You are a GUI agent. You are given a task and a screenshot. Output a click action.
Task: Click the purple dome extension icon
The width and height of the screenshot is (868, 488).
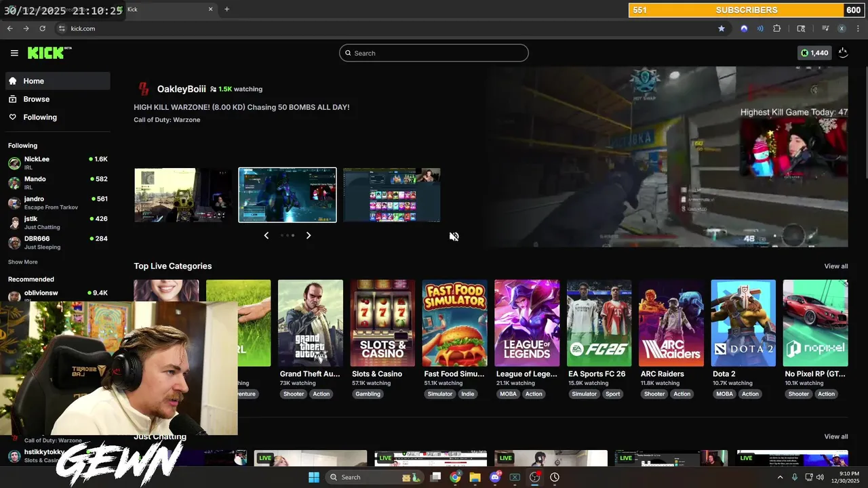click(744, 28)
